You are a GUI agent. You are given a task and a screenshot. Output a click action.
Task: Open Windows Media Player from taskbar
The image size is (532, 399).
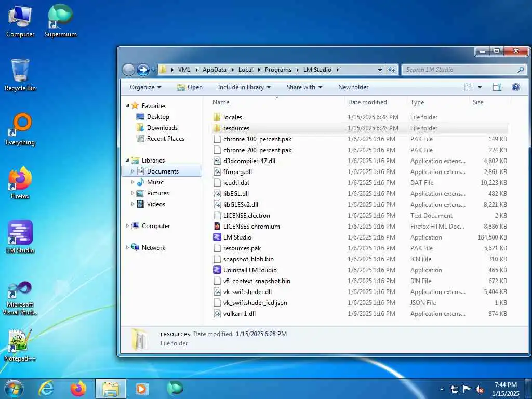(x=142, y=389)
